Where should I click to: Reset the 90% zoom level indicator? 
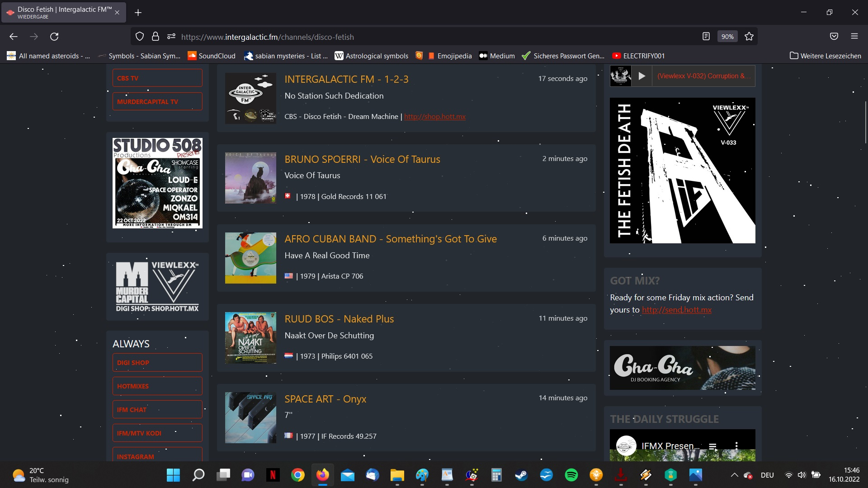tap(727, 37)
